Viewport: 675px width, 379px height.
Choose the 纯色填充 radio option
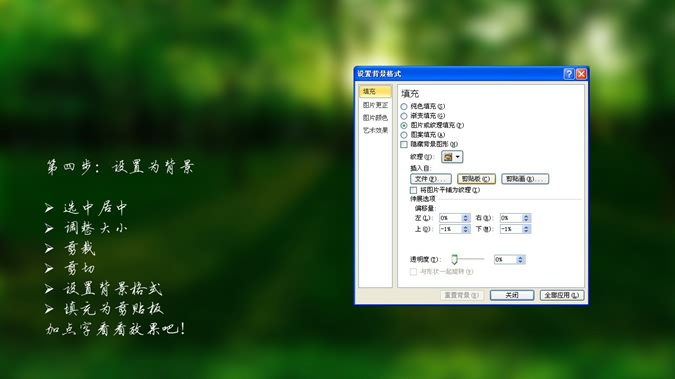tap(404, 106)
